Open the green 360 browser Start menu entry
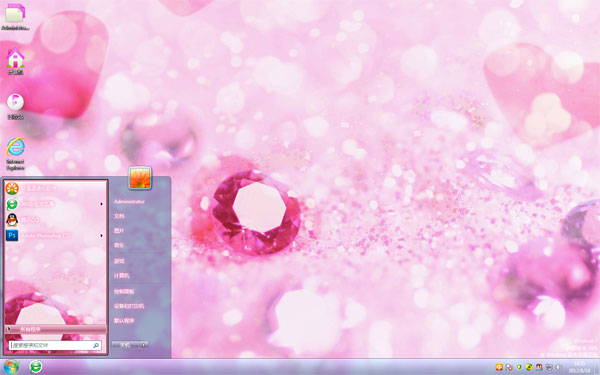Image resolution: width=600 pixels, height=375 pixels. point(55,204)
